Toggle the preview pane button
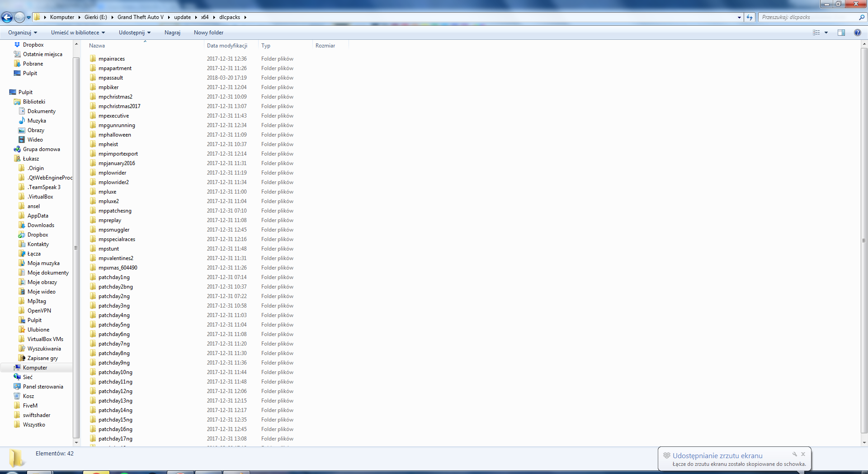Viewport: 868px width, 474px height. pos(841,33)
